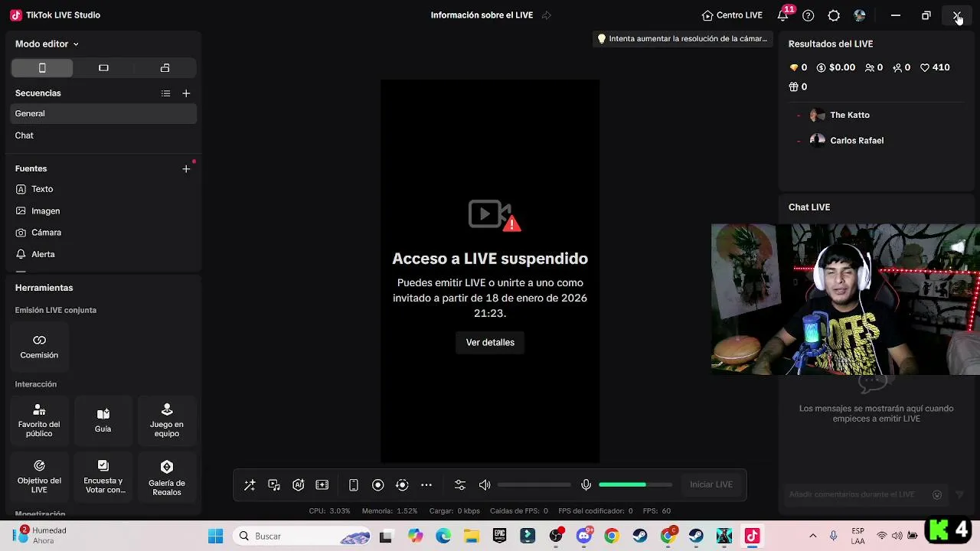Image resolution: width=980 pixels, height=551 pixels.
Task: Open the audio mixer settings icon
Action: point(460,484)
